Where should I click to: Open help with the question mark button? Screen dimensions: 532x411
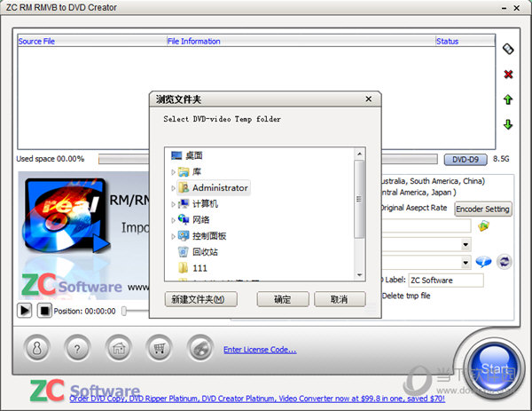[x=77, y=348]
